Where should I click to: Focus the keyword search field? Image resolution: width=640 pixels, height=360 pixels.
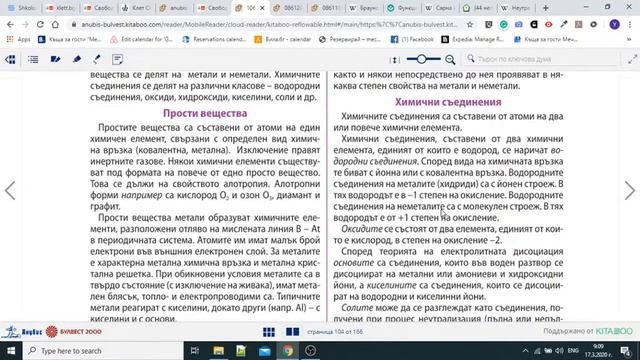pyautogui.click(x=543, y=59)
